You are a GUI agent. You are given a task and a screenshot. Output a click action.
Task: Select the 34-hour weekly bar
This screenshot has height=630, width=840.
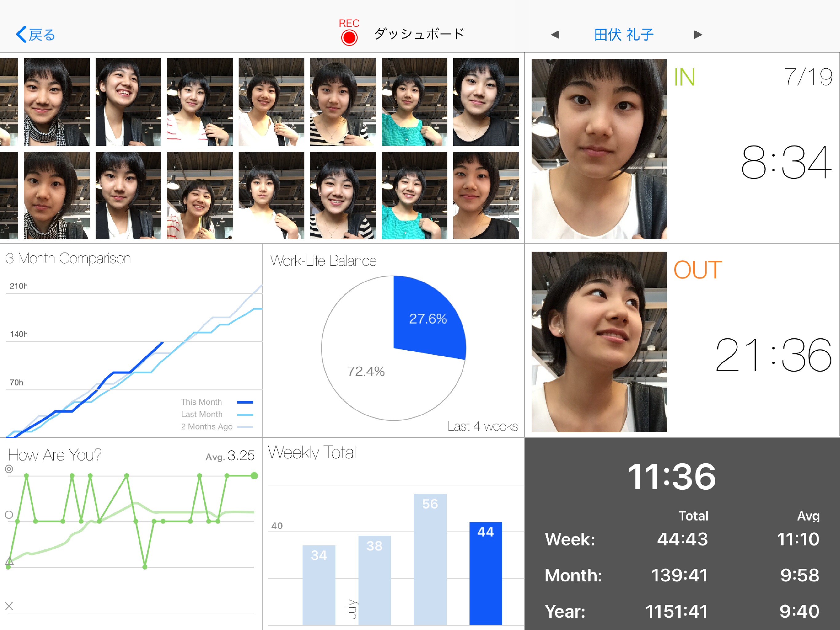pos(319,585)
